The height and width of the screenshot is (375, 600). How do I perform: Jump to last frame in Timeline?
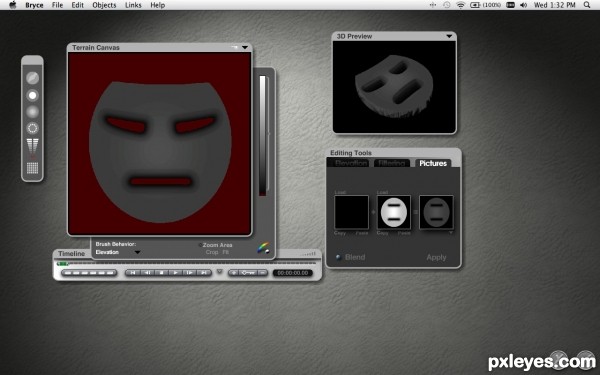coord(204,273)
